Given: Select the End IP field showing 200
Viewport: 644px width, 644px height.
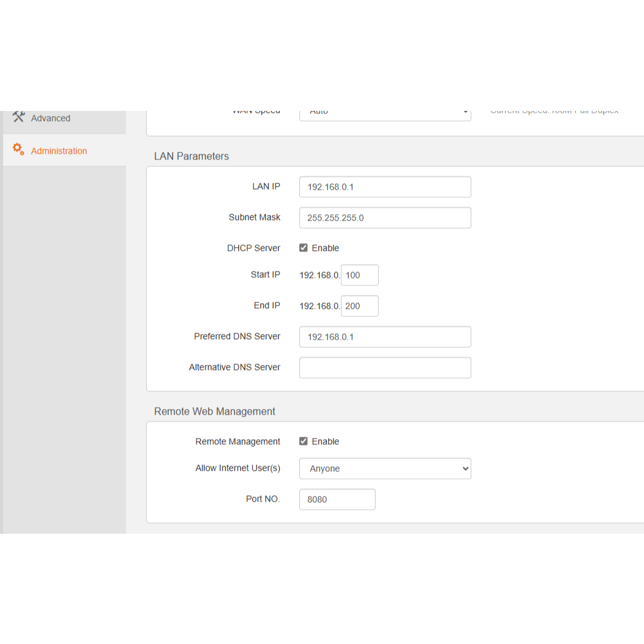Looking at the screenshot, I should (359, 306).
